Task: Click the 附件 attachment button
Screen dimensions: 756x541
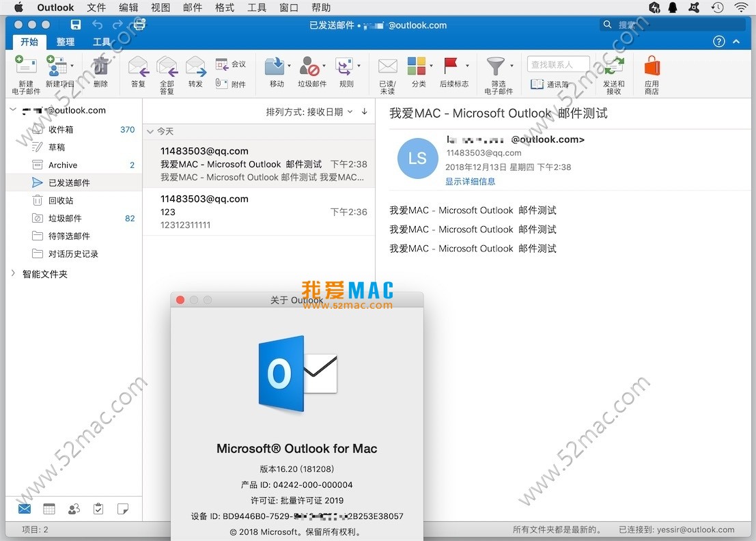Action: point(231,84)
